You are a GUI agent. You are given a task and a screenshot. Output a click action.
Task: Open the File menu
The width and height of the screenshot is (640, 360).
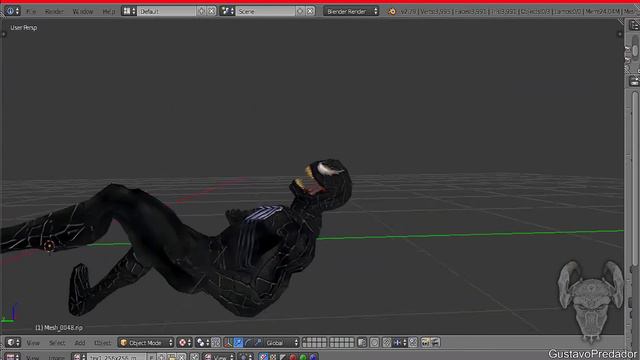[31, 11]
